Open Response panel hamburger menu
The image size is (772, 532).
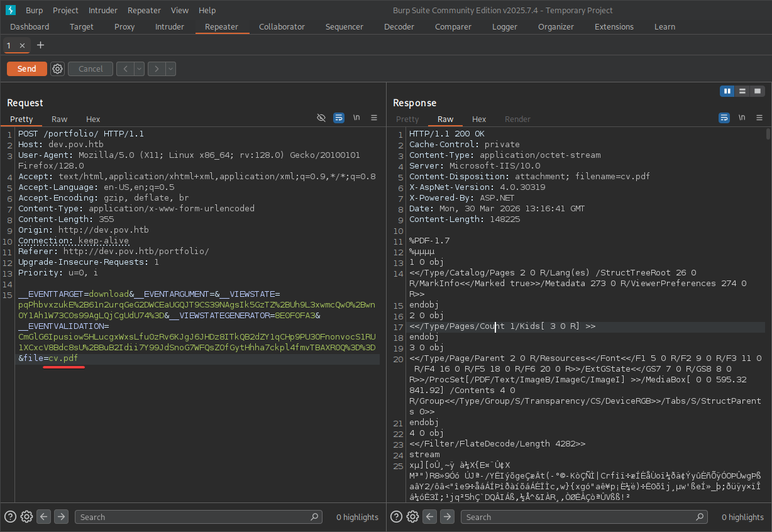tap(759, 118)
